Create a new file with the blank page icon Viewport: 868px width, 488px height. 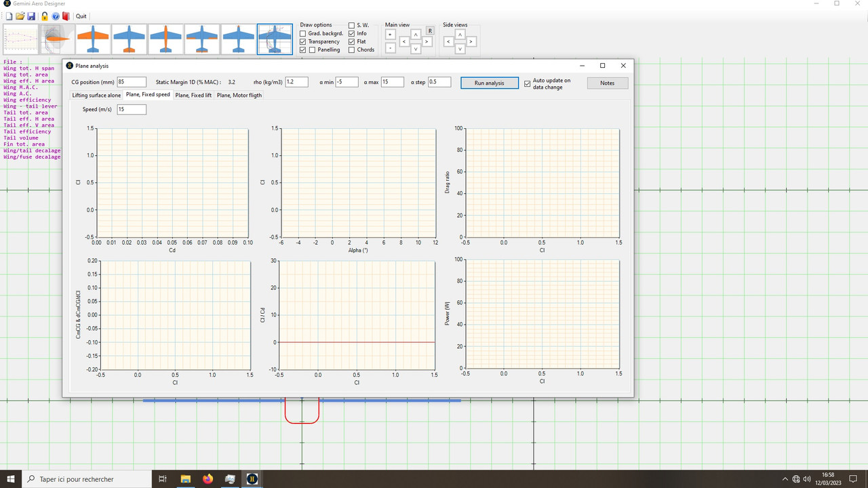coord(9,16)
